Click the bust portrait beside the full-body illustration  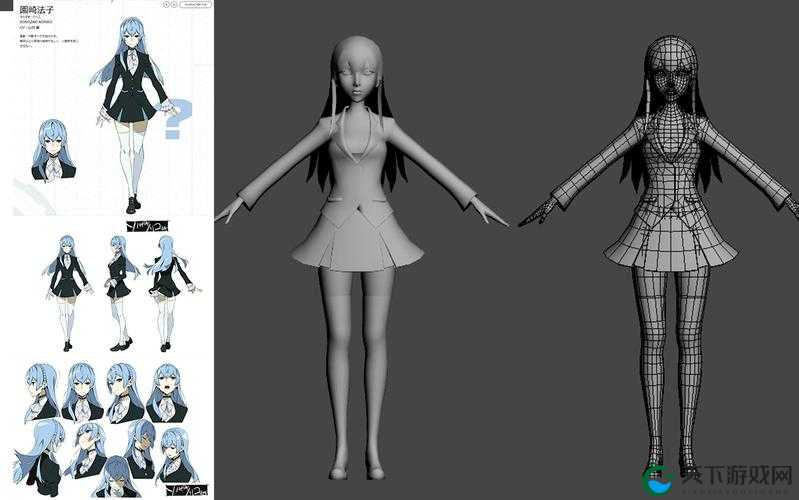pyautogui.click(x=53, y=150)
